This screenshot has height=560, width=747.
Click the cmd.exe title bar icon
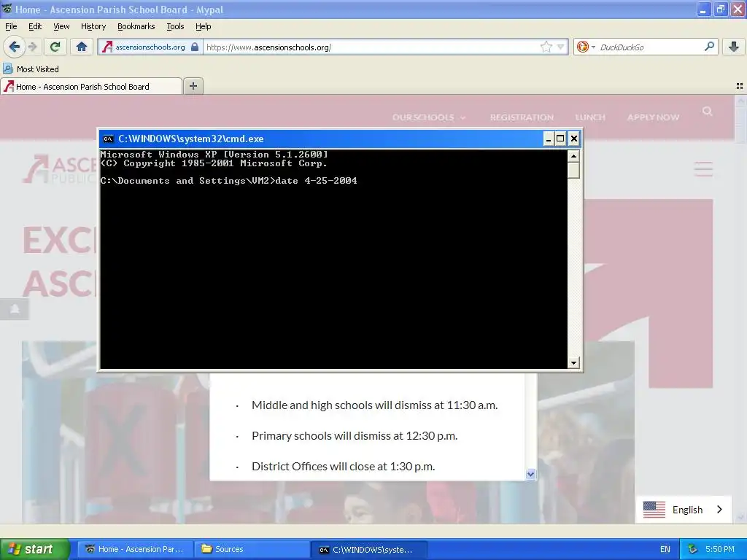point(108,139)
